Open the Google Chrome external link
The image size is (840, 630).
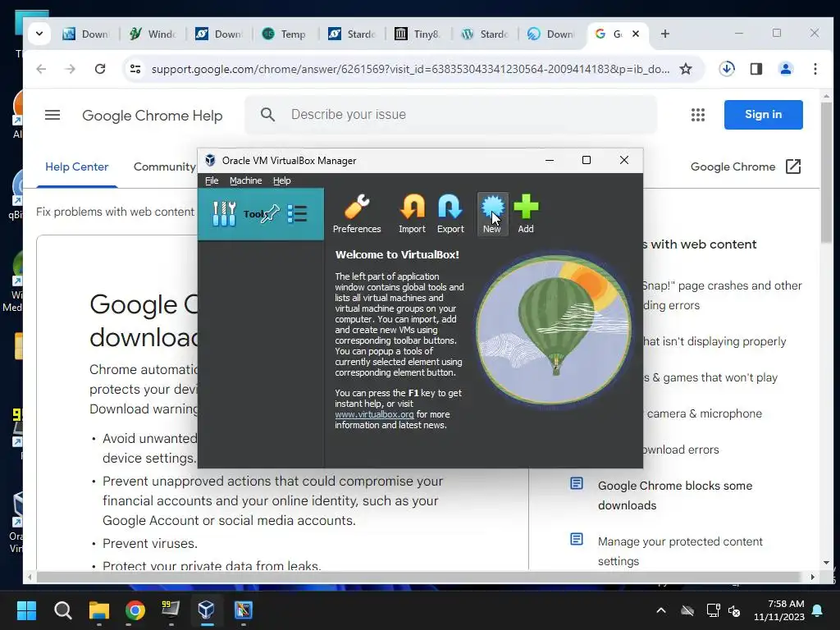(745, 167)
